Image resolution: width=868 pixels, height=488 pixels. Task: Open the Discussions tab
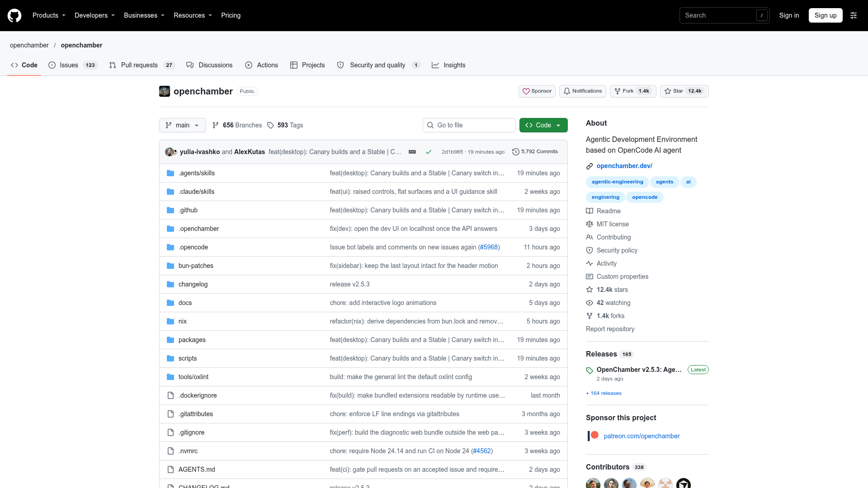click(x=209, y=65)
